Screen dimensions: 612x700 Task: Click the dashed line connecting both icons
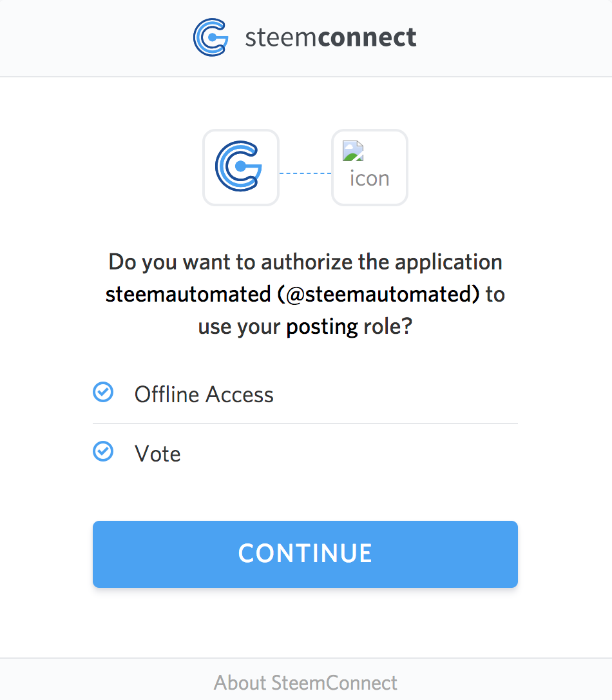pyautogui.click(x=305, y=173)
